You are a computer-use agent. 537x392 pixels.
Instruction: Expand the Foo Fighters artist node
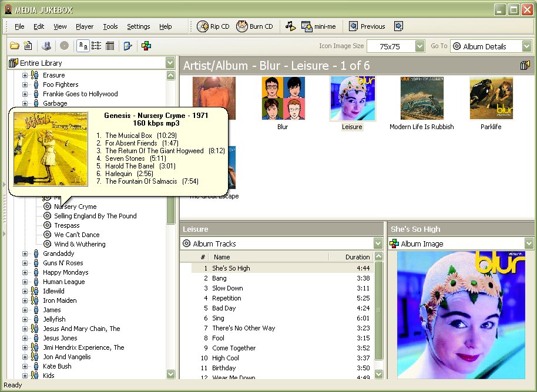pos(25,85)
